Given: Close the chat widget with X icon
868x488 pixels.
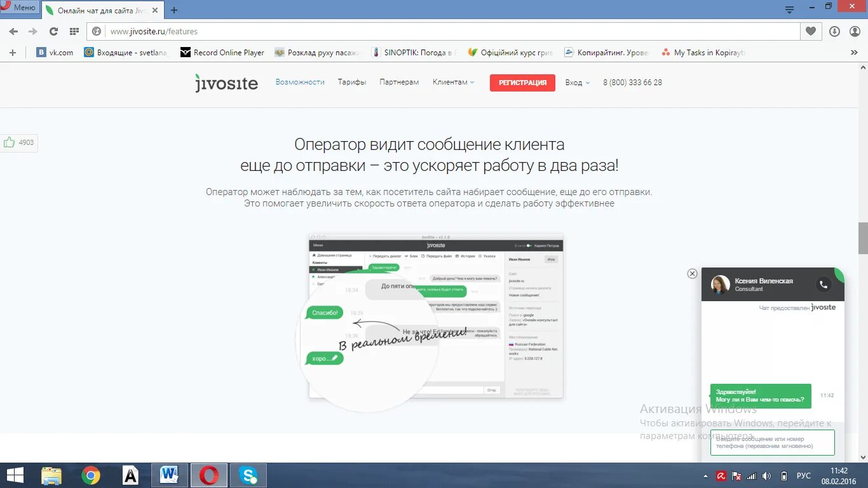Looking at the screenshot, I should (692, 273).
